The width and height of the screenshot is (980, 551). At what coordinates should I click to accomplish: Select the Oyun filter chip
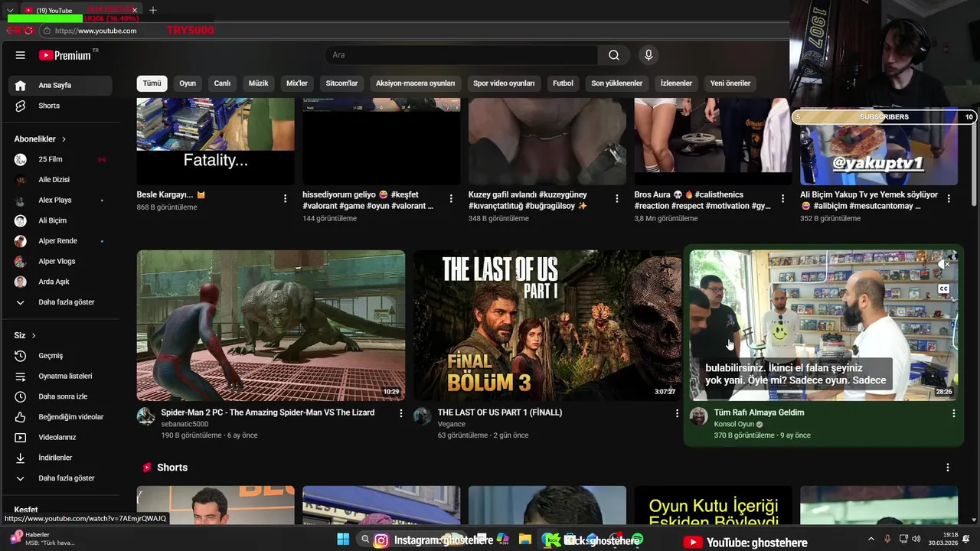[188, 83]
